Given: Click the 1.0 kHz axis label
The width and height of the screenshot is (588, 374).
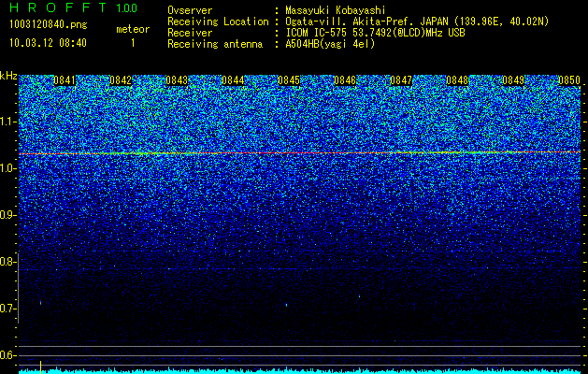Looking at the screenshot, I should click(7, 168).
